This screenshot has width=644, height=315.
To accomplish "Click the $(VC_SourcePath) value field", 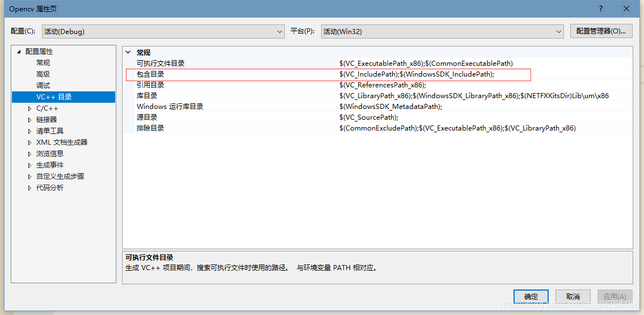I will 485,117.
